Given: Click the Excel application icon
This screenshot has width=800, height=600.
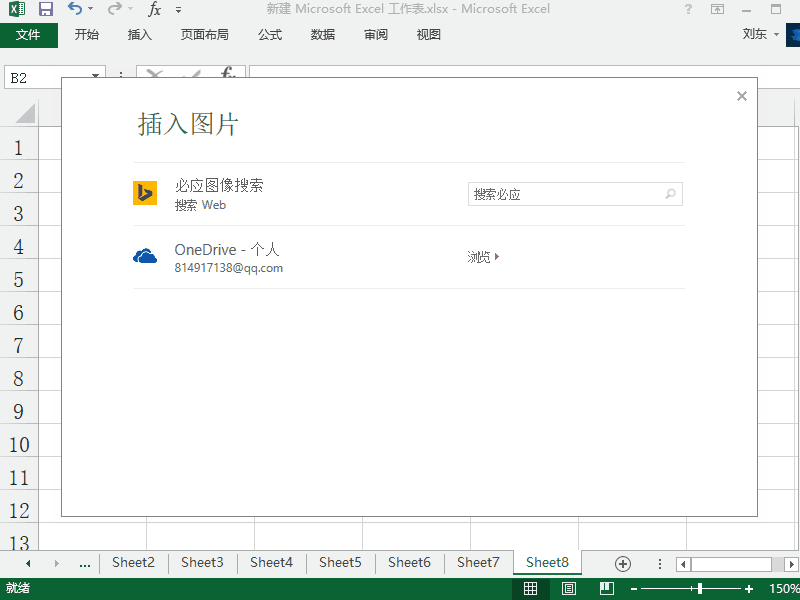Looking at the screenshot, I should click(17, 9).
